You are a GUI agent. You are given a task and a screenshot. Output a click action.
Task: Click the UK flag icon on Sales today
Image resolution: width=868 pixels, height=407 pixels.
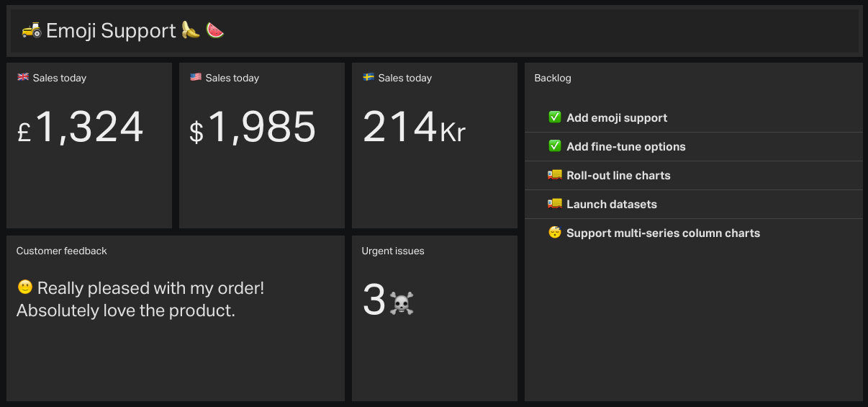[x=23, y=77]
